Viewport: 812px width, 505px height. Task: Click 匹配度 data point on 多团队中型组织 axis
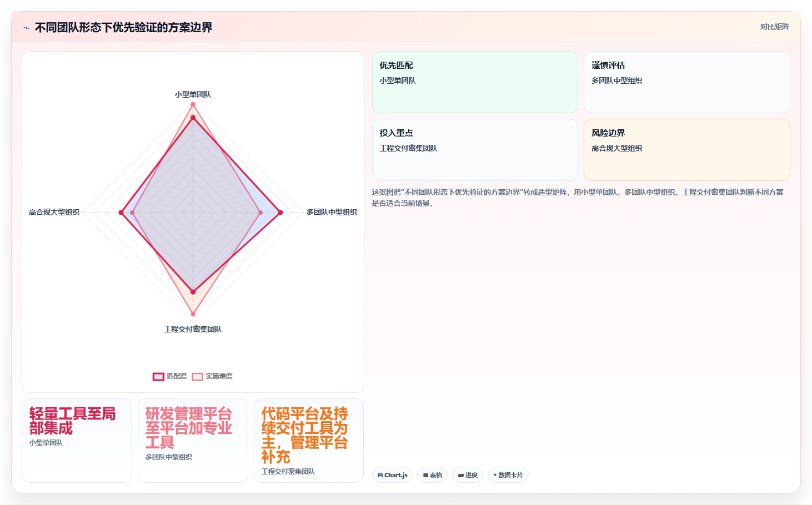(x=280, y=213)
